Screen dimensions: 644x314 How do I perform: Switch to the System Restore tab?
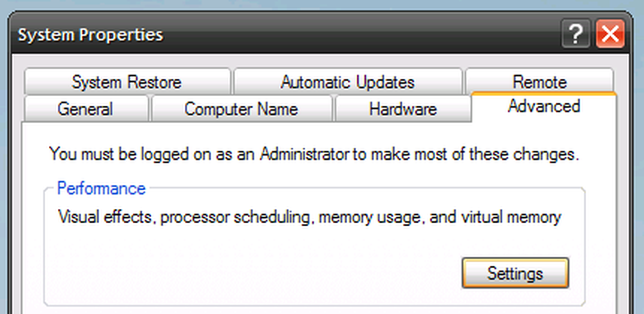tap(127, 82)
